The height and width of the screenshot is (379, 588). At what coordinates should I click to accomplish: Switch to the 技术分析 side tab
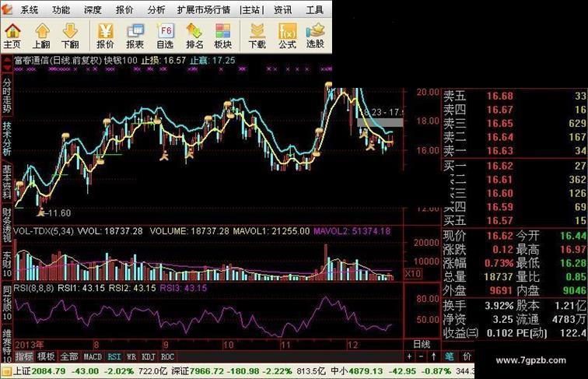7,139
